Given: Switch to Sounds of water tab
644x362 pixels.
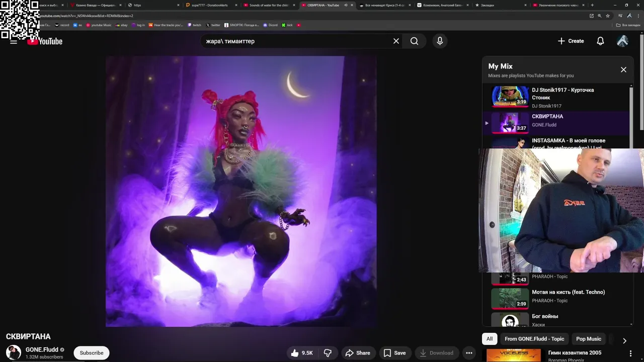Looking at the screenshot, I should (268, 5).
